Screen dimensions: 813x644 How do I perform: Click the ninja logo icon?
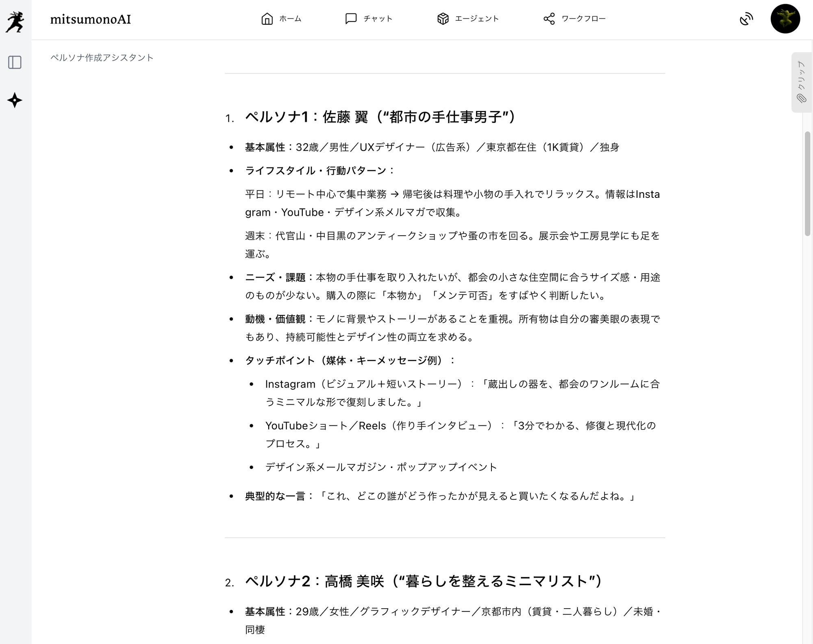coord(15,21)
